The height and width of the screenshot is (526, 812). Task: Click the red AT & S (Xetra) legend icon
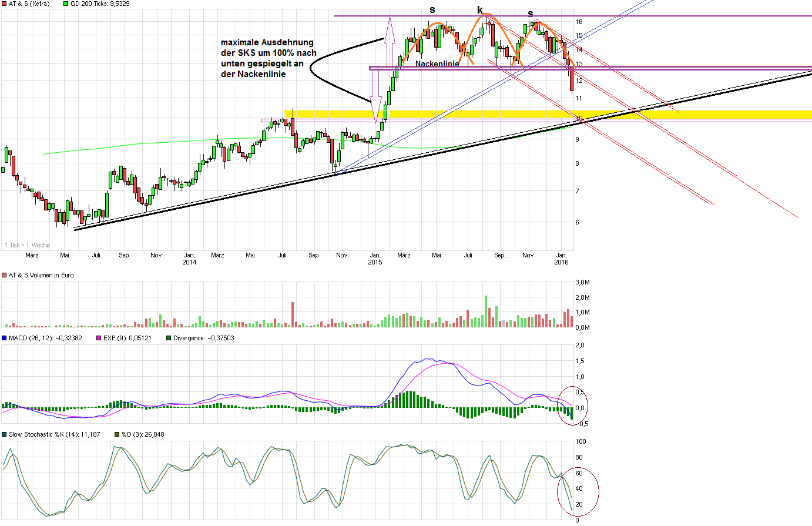[4, 4]
